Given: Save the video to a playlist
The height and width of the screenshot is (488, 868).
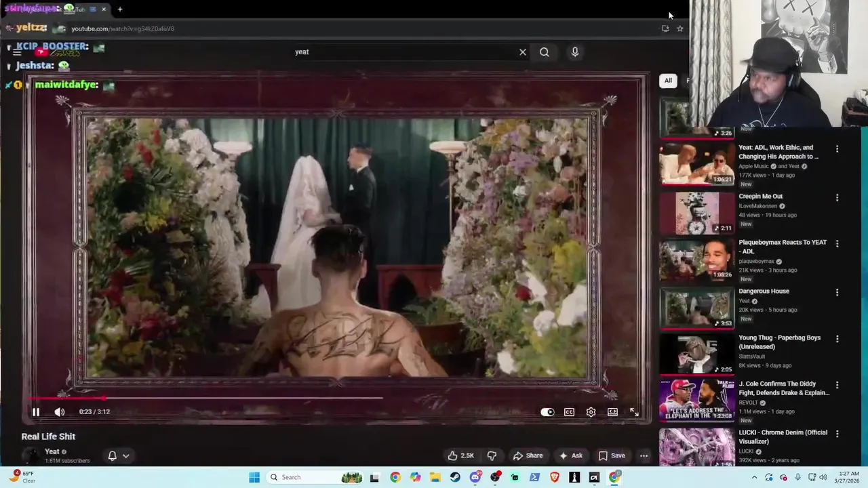Looking at the screenshot, I should 612,455.
